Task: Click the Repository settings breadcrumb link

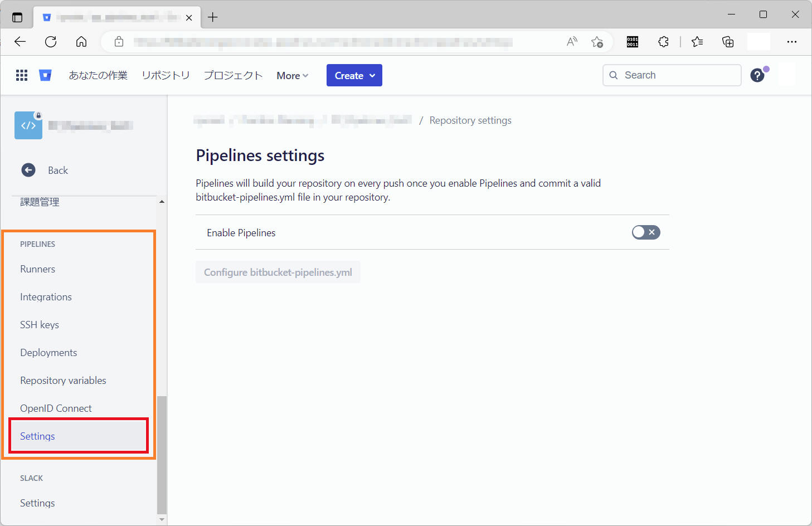Action: pos(470,120)
